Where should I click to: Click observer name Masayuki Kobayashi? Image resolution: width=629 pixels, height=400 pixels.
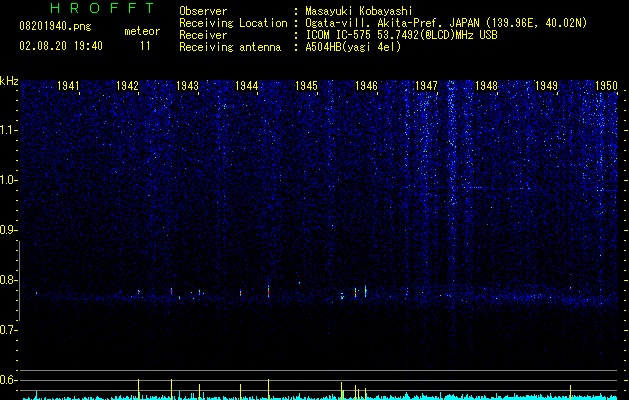point(359,11)
